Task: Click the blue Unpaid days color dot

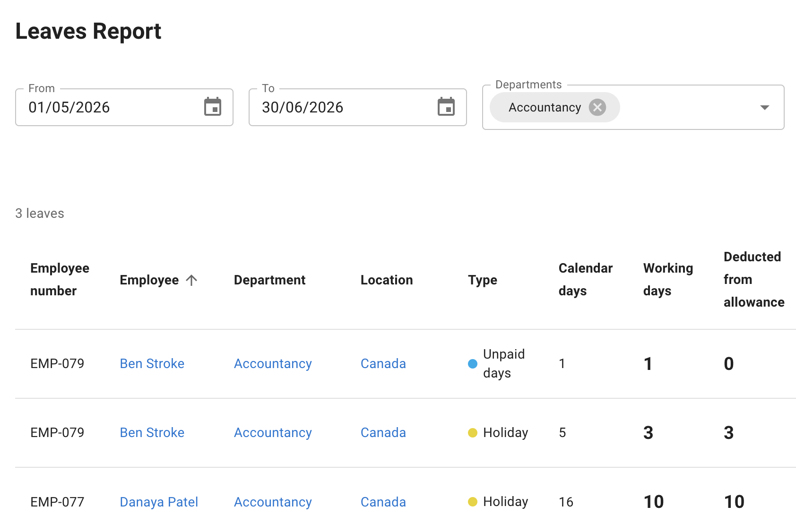Action: tap(473, 364)
